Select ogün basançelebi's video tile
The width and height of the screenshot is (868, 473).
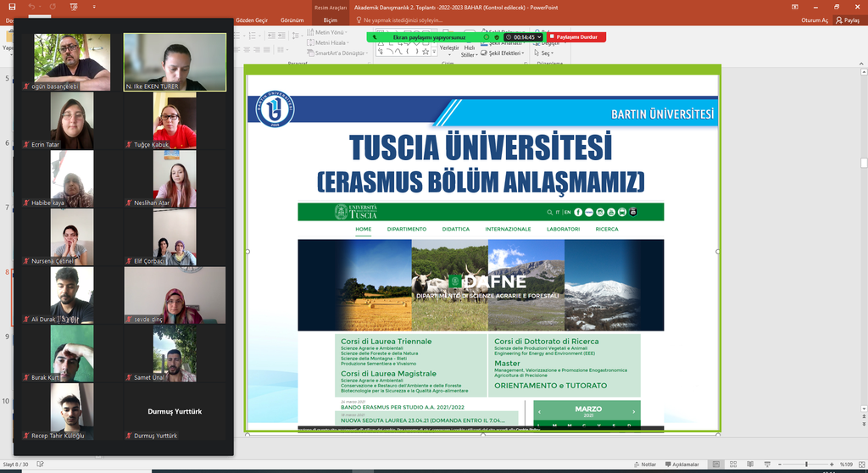[72, 62]
